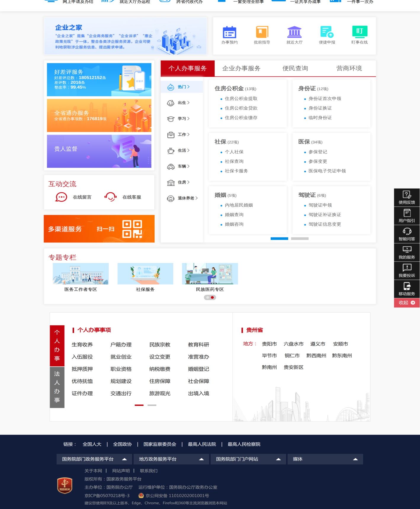Collapse the side toolbar with 收起
This screenshot has height=509, width=420.
[407, 303]
